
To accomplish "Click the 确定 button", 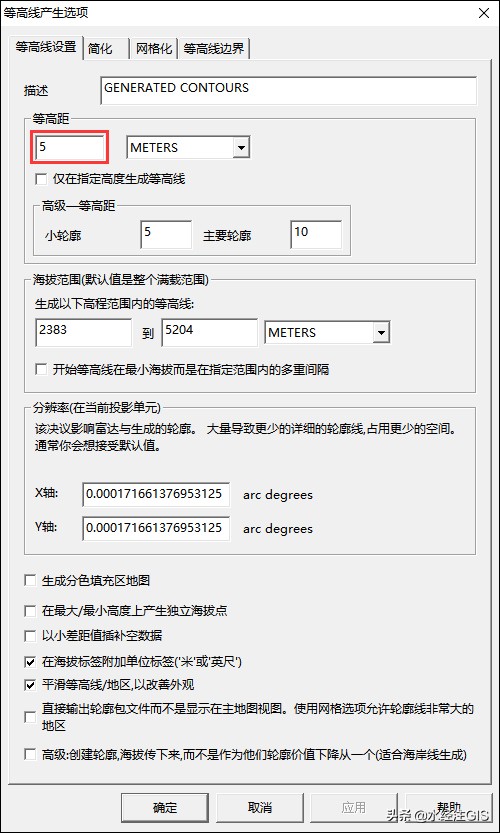I will pyautogui.click(x=165, y=808).
